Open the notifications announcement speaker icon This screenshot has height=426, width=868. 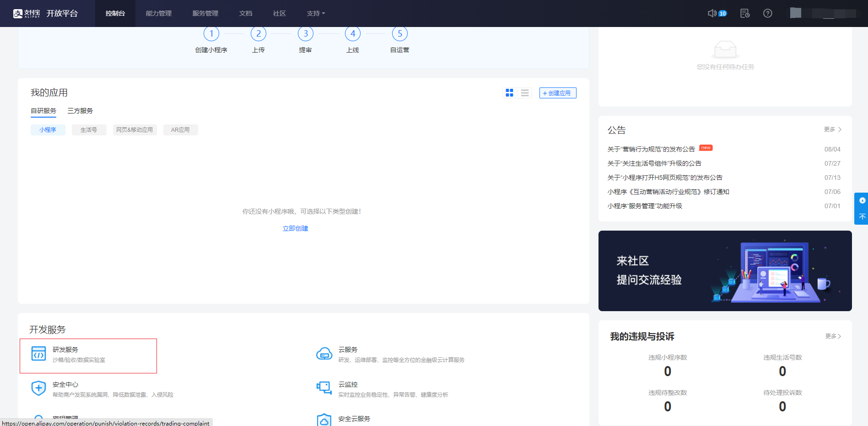(712, 13)
